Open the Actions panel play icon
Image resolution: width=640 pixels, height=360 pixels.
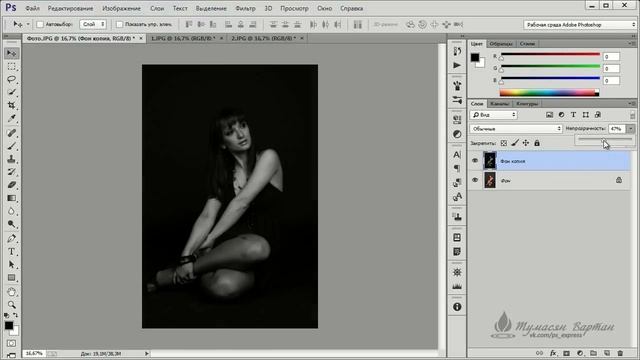[x=457, y=65]
